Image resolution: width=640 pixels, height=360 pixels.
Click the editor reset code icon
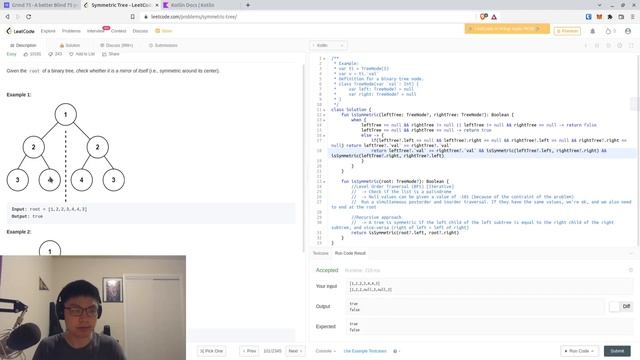coord(608,45)
